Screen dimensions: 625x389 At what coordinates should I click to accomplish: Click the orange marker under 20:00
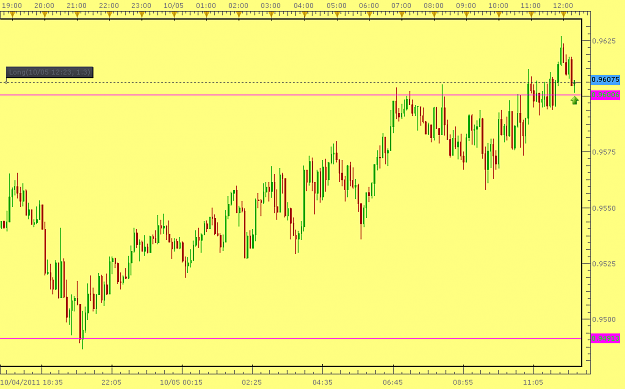[45, 15]
